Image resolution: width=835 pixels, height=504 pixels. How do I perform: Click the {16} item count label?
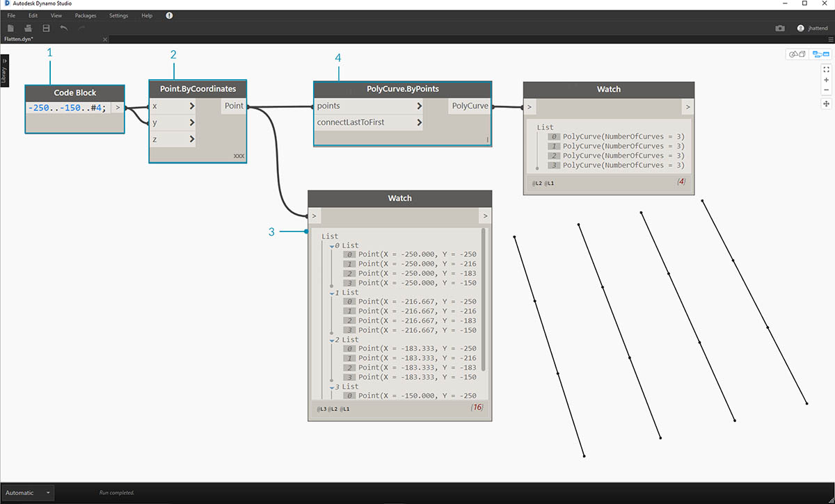[477, 407]
